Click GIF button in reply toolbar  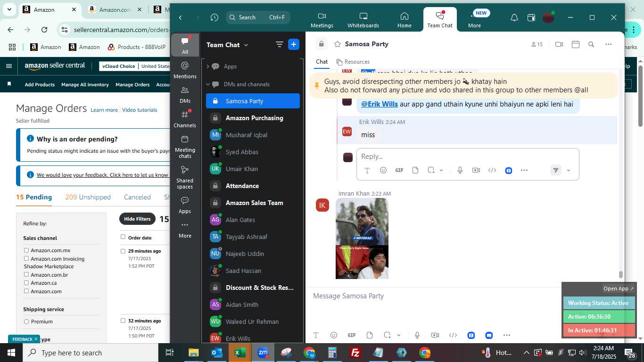[399, 170]
